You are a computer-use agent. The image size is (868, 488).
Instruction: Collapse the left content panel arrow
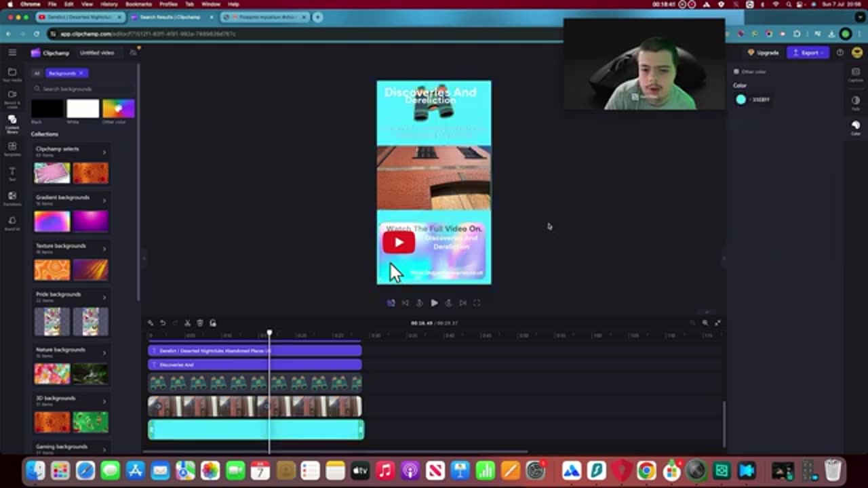(x=144, y=258)
